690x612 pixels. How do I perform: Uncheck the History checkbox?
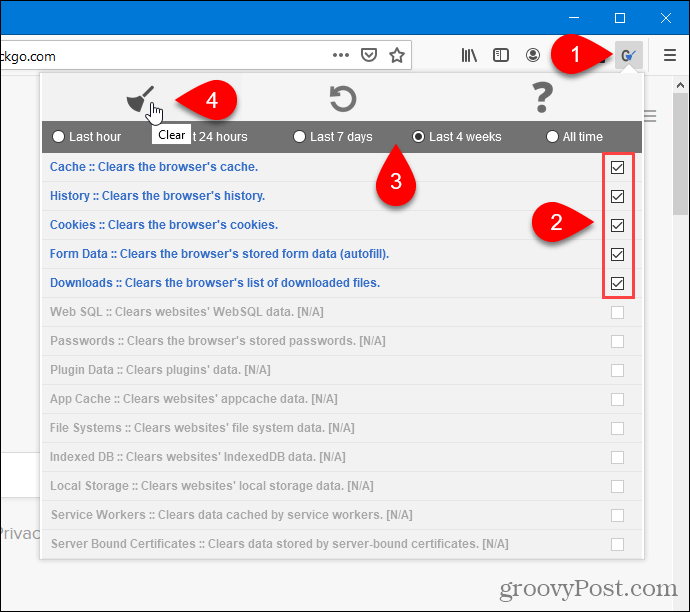click(617, 196)
